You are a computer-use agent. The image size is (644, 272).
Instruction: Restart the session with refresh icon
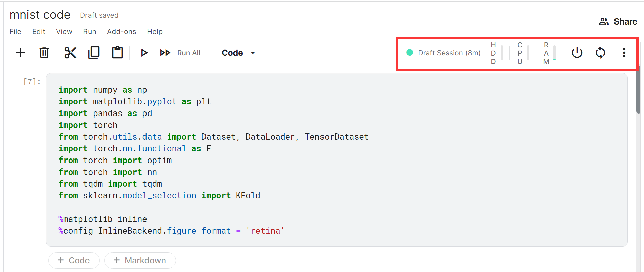point(600,53)
